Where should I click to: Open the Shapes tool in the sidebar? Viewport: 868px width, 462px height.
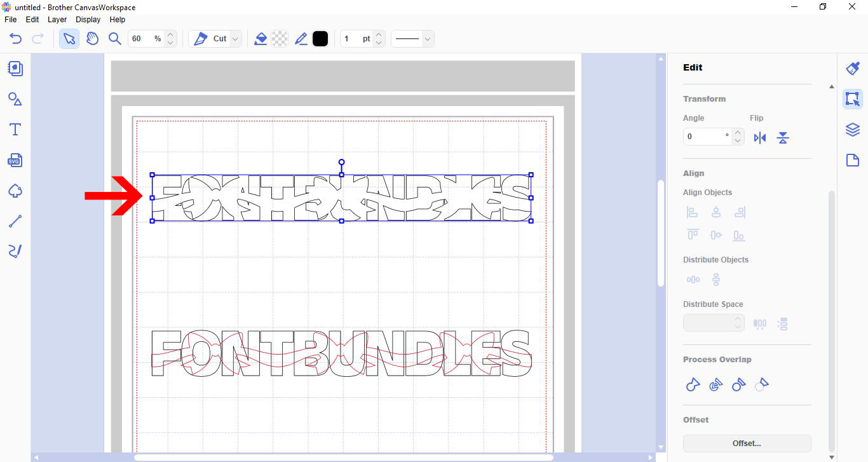click(x=15, y=99)
